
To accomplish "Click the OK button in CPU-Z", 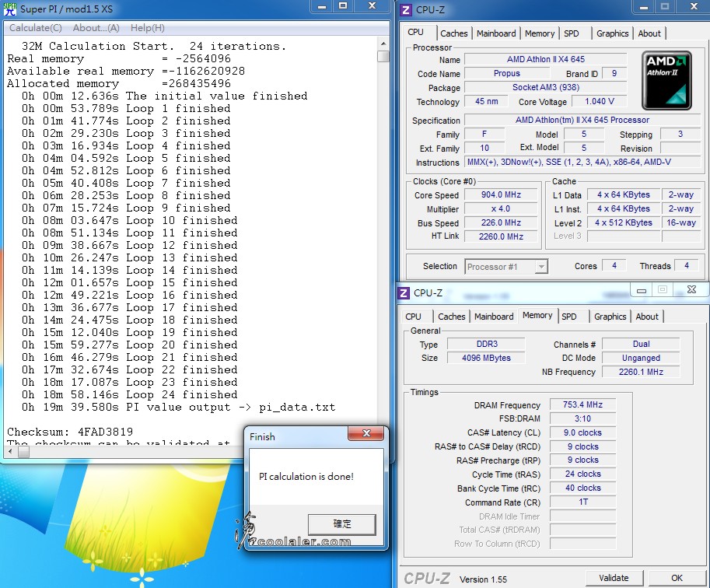I will pyautogui.click(x=677, y=578).
